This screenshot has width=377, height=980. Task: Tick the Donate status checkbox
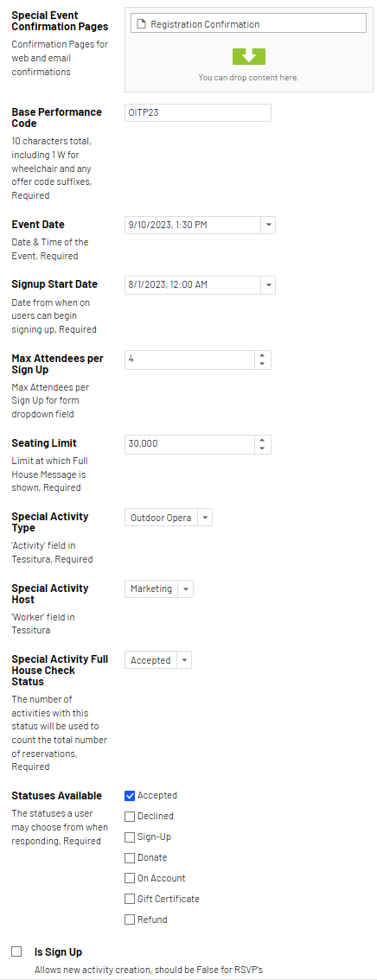(x=130, y=857)
